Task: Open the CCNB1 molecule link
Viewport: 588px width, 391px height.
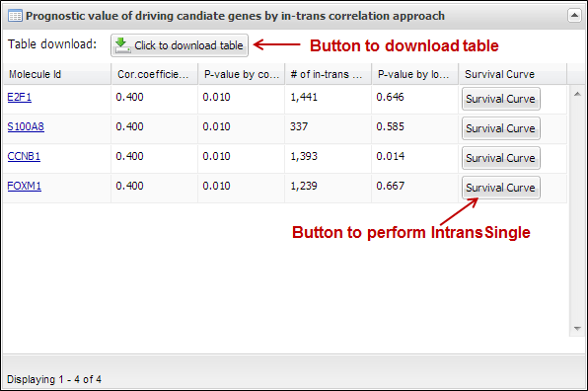Action: (x=24, y=156)
